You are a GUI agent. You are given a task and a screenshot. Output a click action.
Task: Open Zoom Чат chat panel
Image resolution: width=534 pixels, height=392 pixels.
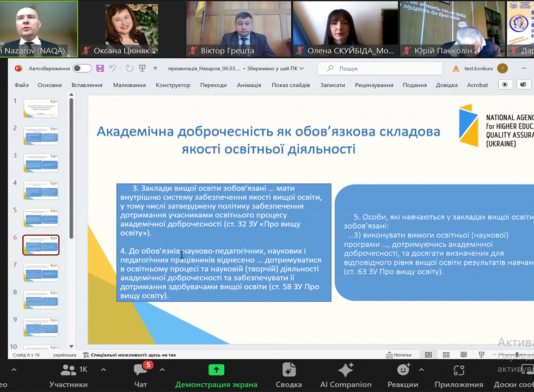click(140, 375)
